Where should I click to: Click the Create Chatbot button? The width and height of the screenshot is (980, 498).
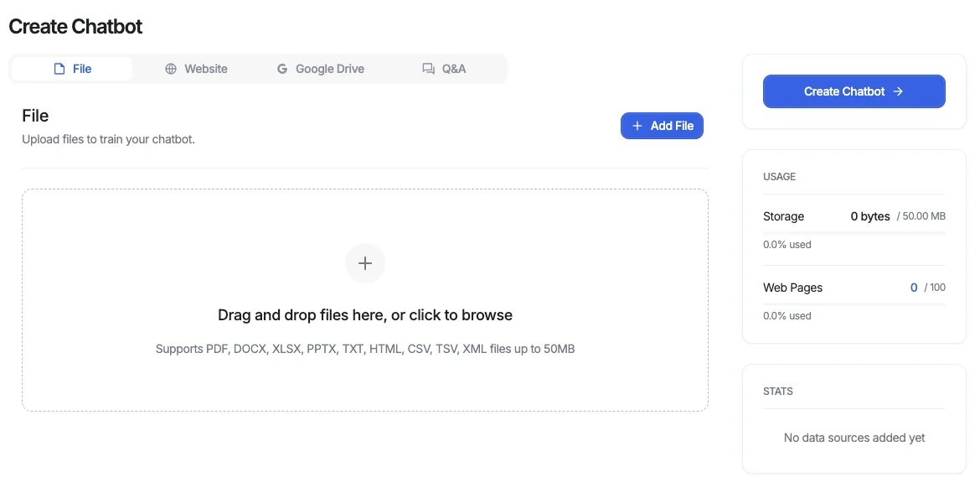[x=854, y=91]
